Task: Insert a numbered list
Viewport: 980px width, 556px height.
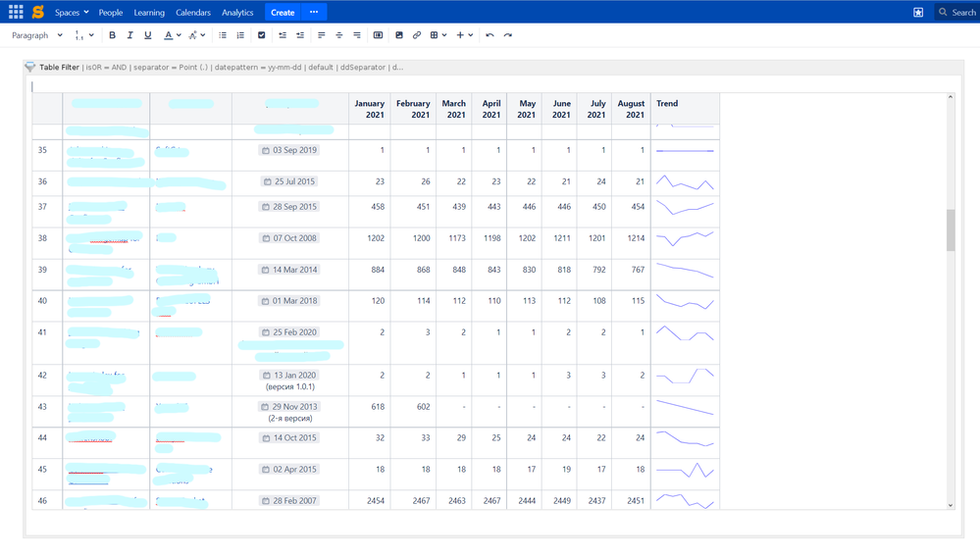Action: [240, 35]
